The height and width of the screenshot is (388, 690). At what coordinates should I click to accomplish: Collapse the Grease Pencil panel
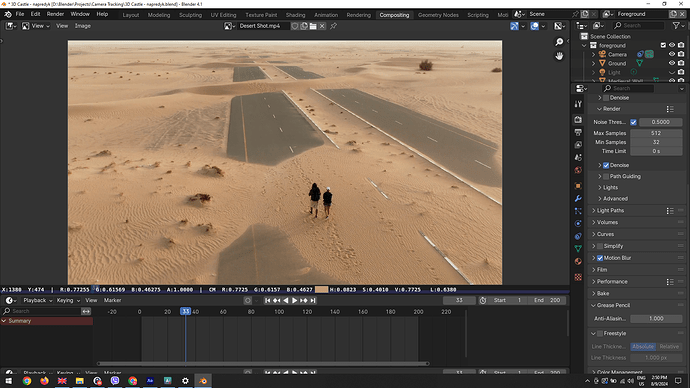pos(613,305)
